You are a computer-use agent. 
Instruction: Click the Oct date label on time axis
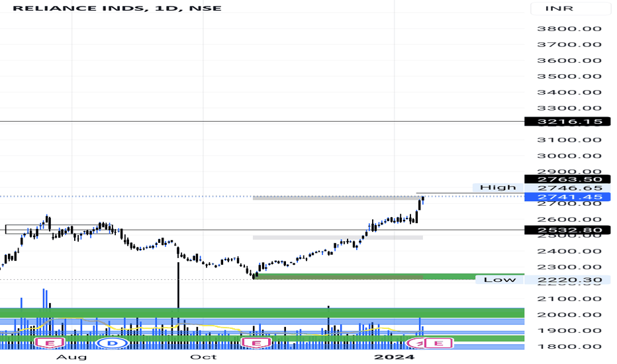pyautogui.click(x=203, y=357)
